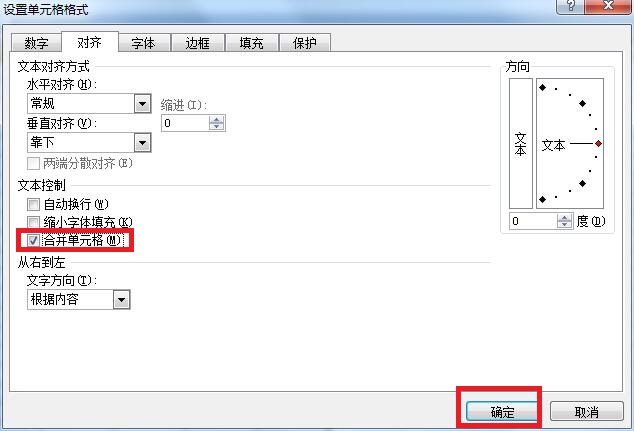
Task: Switch to the 字体 tab
Action: point(143,43)
